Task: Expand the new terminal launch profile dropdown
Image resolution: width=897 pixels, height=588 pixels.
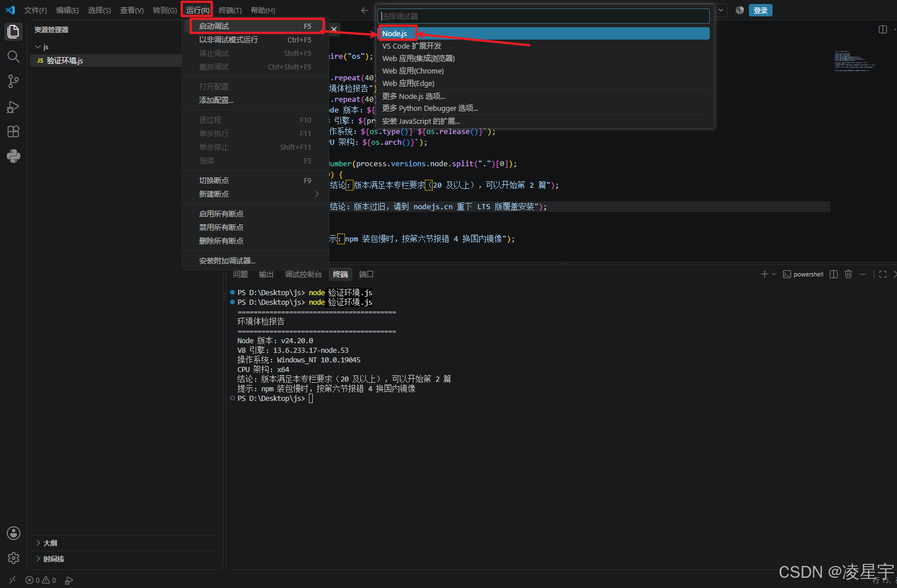Action: 774,274
